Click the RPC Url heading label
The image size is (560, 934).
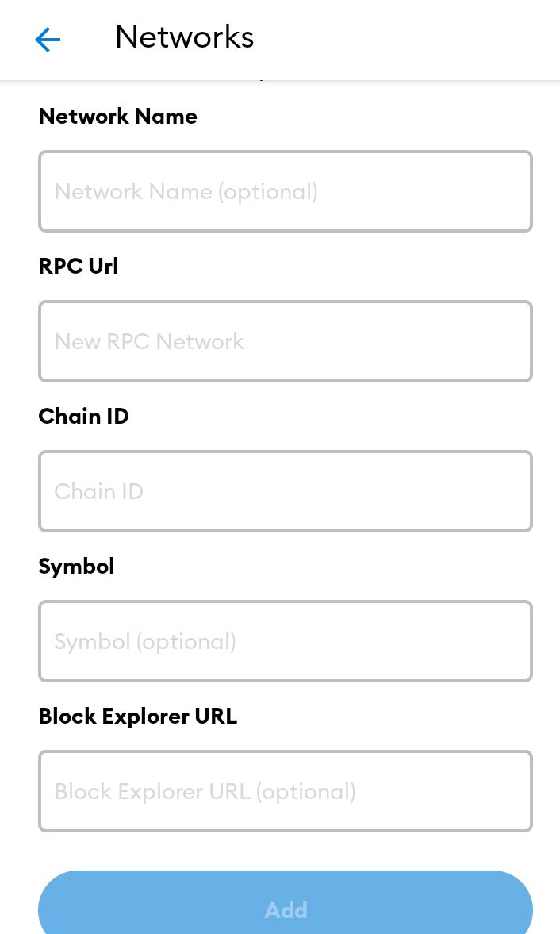point(79,267)
